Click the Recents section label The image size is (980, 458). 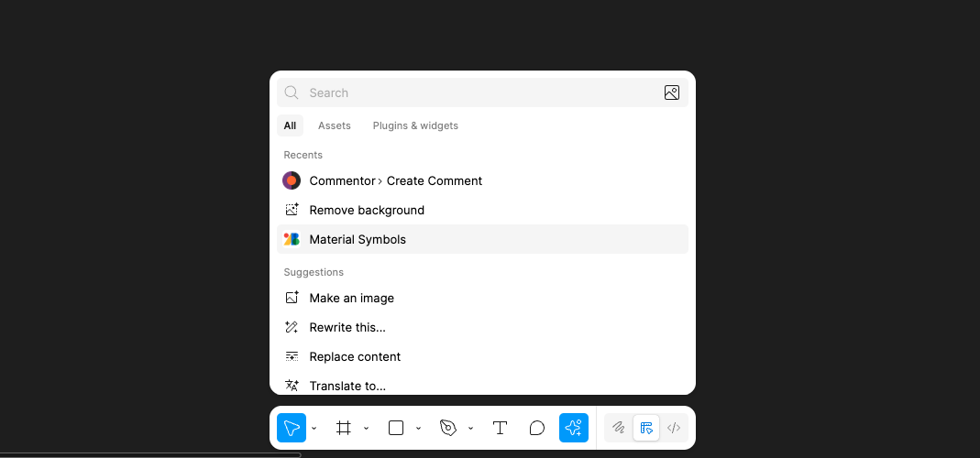tap(303, 155)
